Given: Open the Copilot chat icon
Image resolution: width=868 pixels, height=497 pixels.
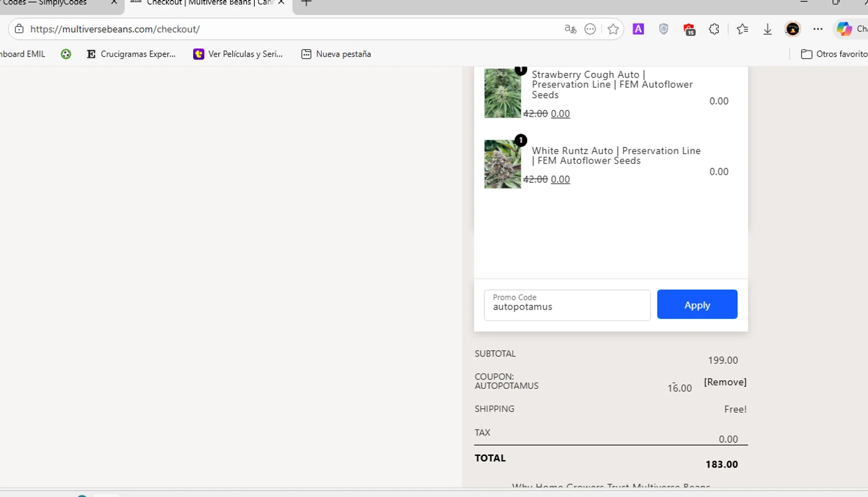Looking at the screenshot, I should point(844,29).
